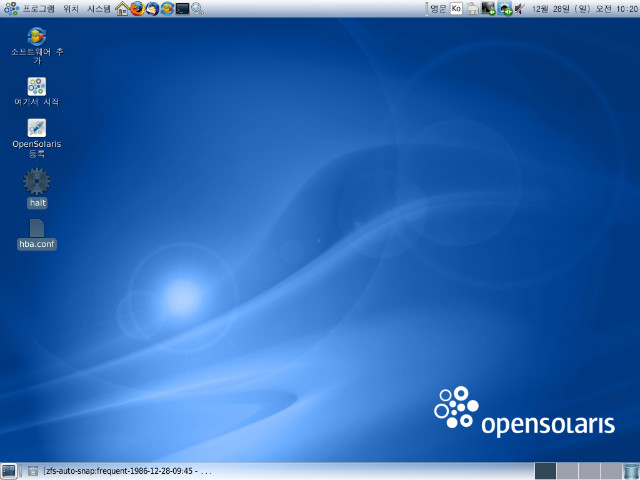Toggle the Ko input method indicator
This screenshot has height=480, width=640.
[456, 9]
